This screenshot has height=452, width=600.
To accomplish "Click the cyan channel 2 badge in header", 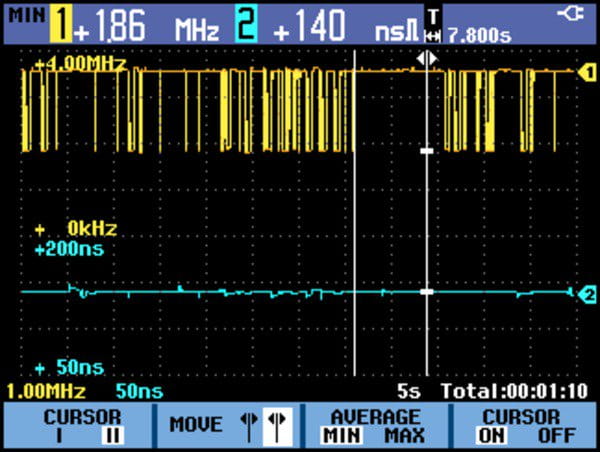I will point(246,24).
